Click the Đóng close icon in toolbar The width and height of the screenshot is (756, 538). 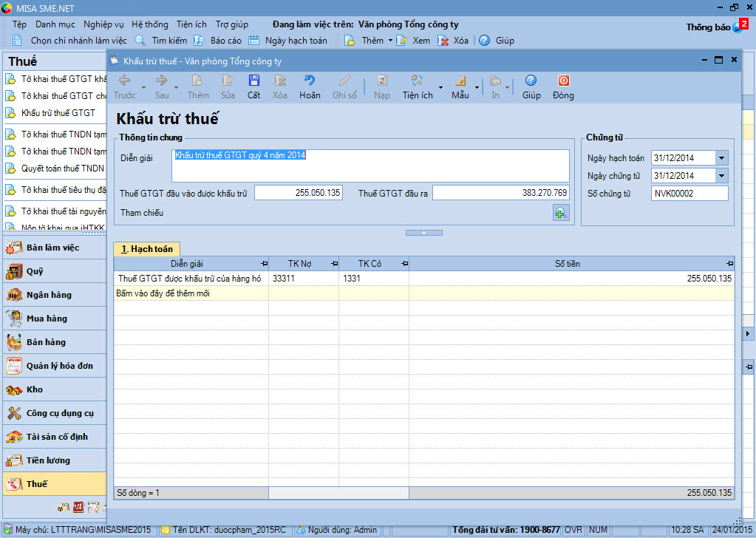coord(563,82)
